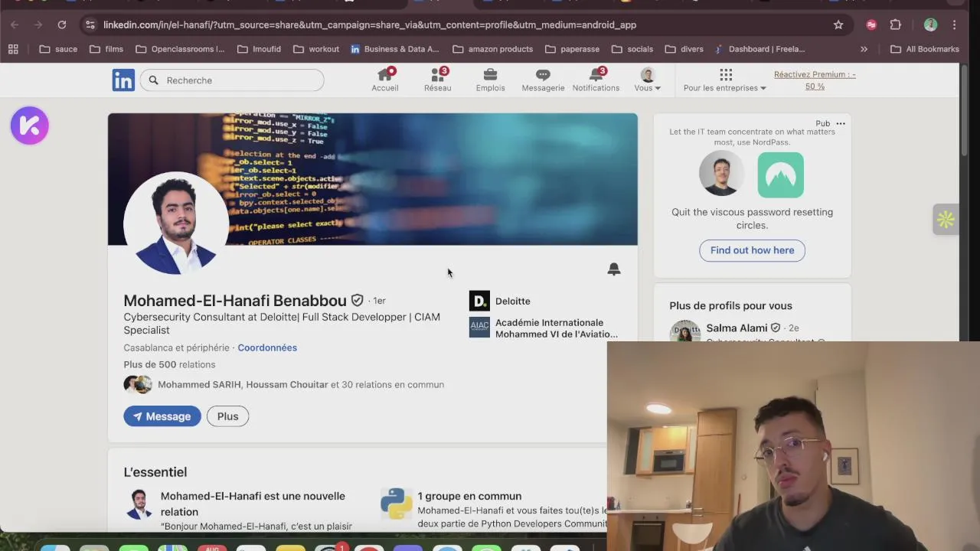Viewport: 980px width, 551px height.
Task: Open the LinkedIn home logo
Action: pyautogui.click(x=123, y=80)
